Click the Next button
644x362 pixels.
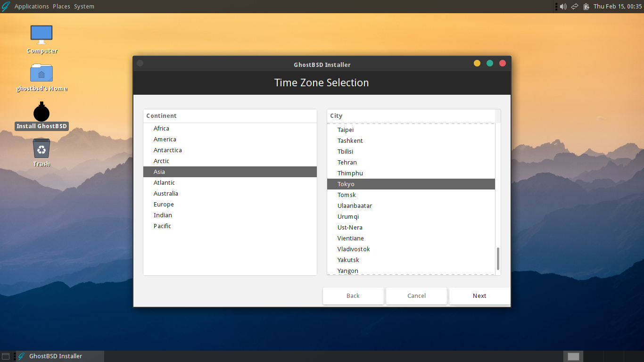click(x=479, y=296)
